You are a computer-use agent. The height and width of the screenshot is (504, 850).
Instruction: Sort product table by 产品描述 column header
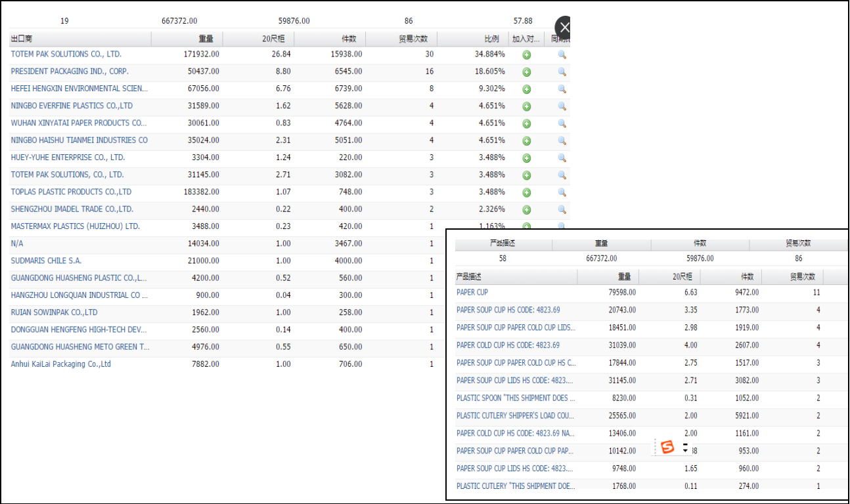point(516,277)
